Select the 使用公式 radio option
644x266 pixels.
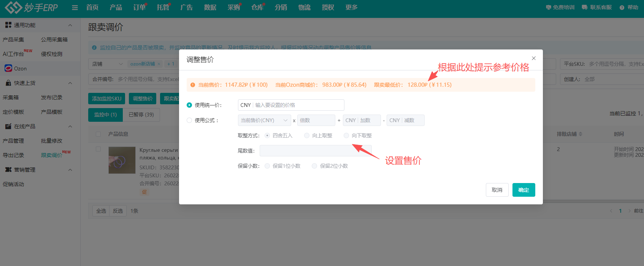pos(189,120)
